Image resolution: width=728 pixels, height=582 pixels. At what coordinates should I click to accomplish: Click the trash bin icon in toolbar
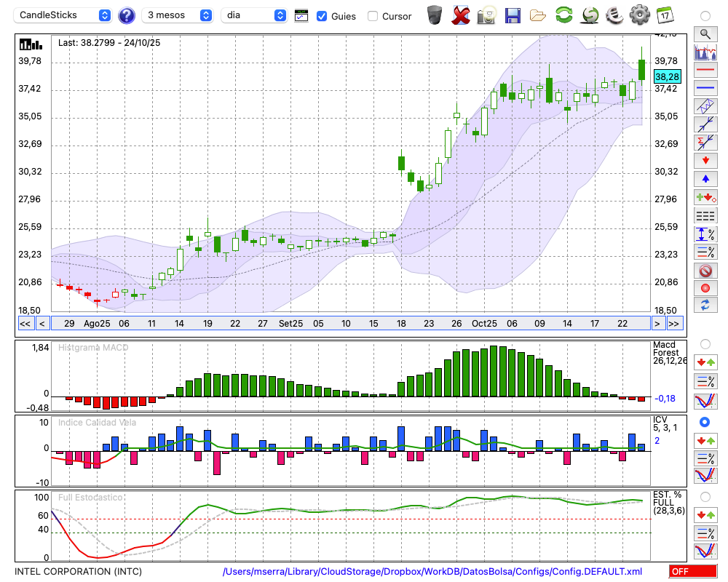click(x=435, y=15)
